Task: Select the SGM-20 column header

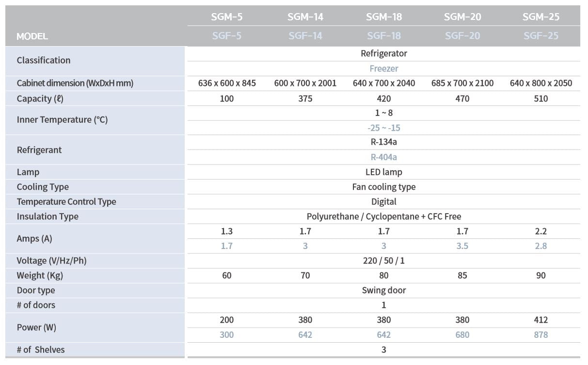Action: (x=462, y=17)
